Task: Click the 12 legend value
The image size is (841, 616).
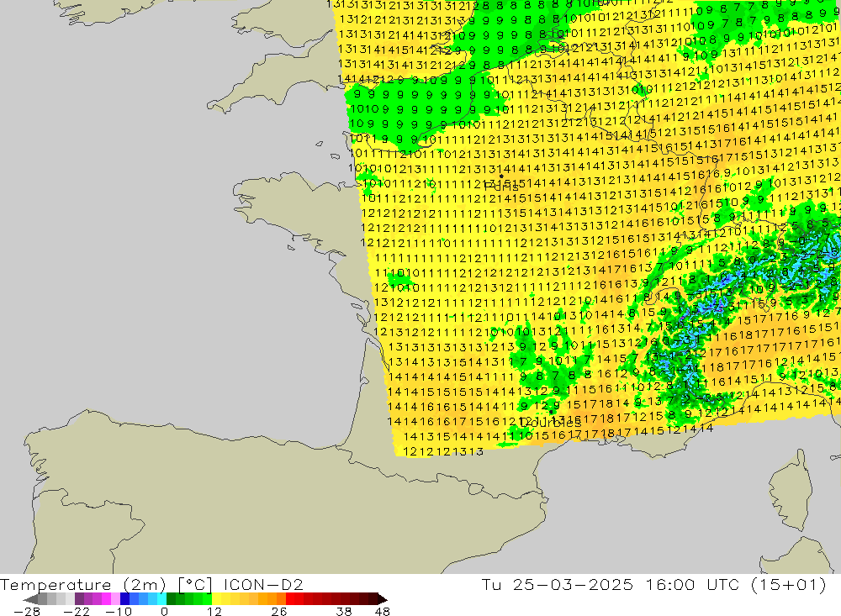Action: pos(214,611)
